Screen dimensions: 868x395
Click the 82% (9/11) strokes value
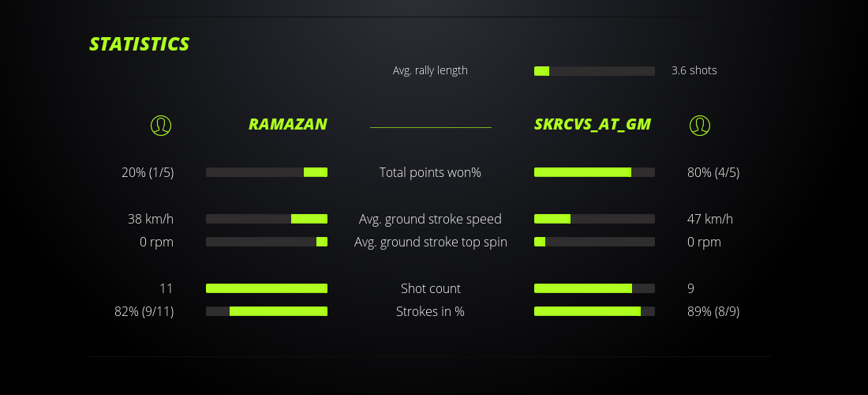click(144, 311)
